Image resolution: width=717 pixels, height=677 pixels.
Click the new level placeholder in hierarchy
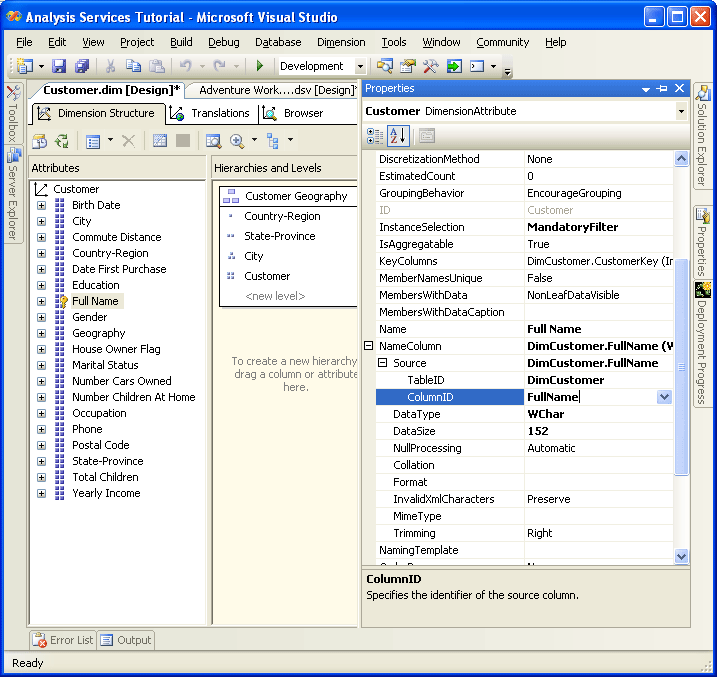[x=275, y=296]
